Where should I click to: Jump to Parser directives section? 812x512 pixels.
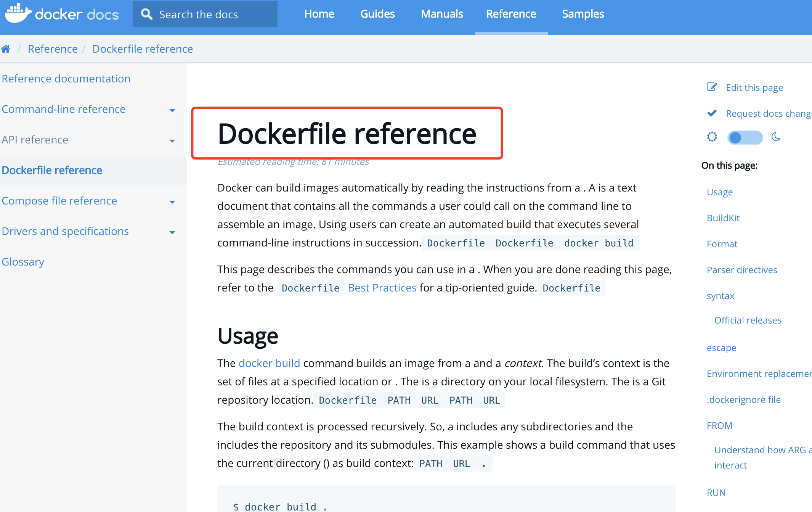[741, 270]
